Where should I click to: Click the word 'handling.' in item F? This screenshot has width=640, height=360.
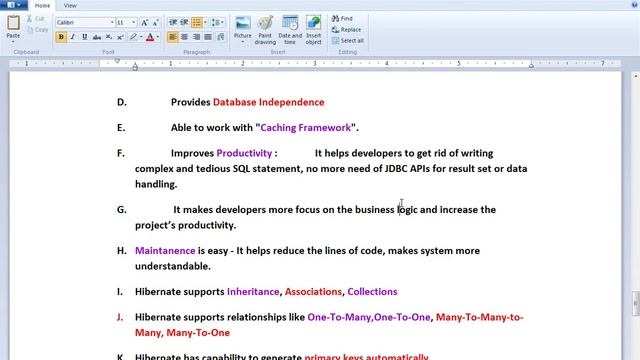(156, 184)
